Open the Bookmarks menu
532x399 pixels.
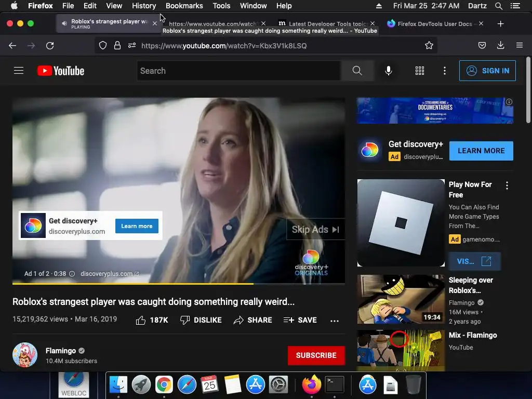point(184,6)
